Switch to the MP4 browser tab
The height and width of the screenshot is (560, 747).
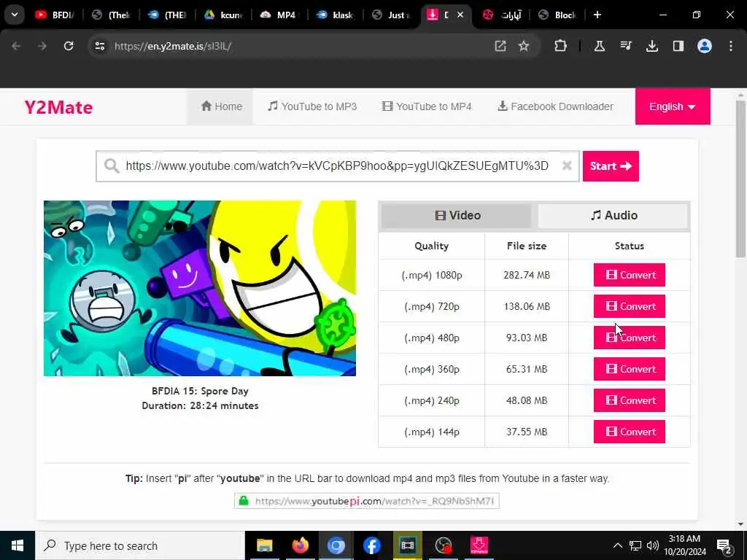click(x=279, y=15)
